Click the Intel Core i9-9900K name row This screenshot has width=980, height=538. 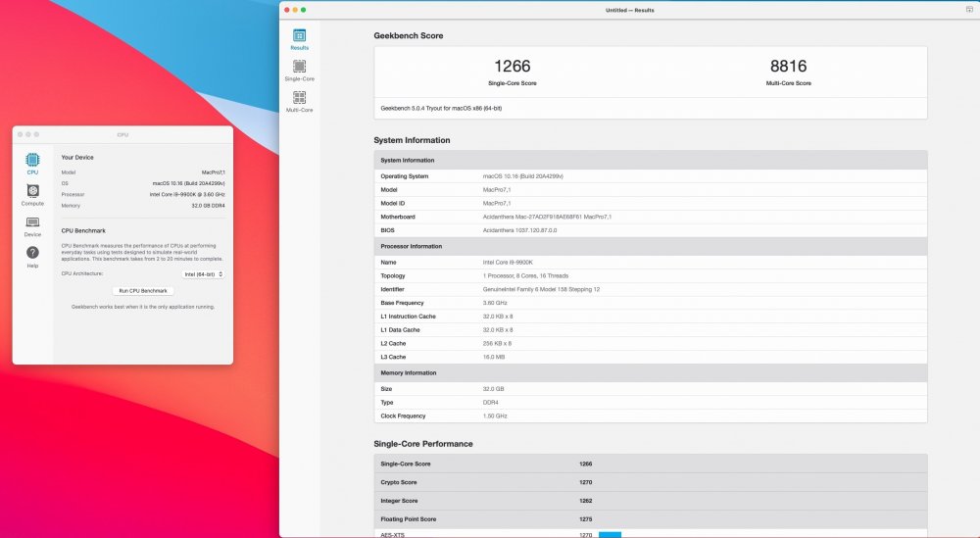pyautogui.click(x=651, y=263)
